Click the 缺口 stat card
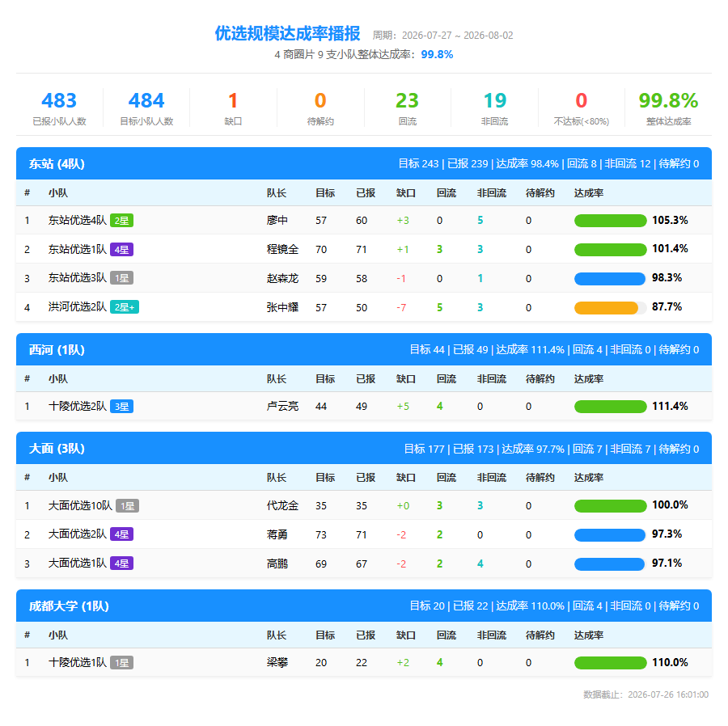 [233, 108]
